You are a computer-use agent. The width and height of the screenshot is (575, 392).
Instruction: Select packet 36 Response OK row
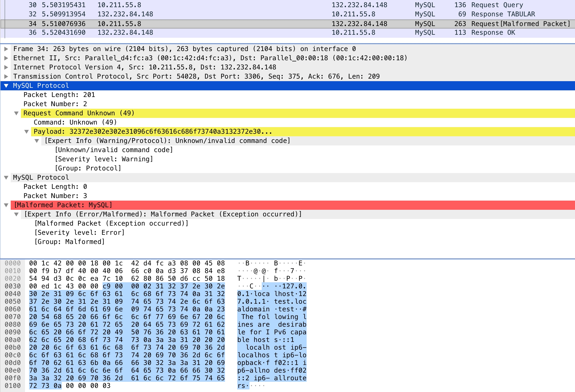click(x=287, y=33)
